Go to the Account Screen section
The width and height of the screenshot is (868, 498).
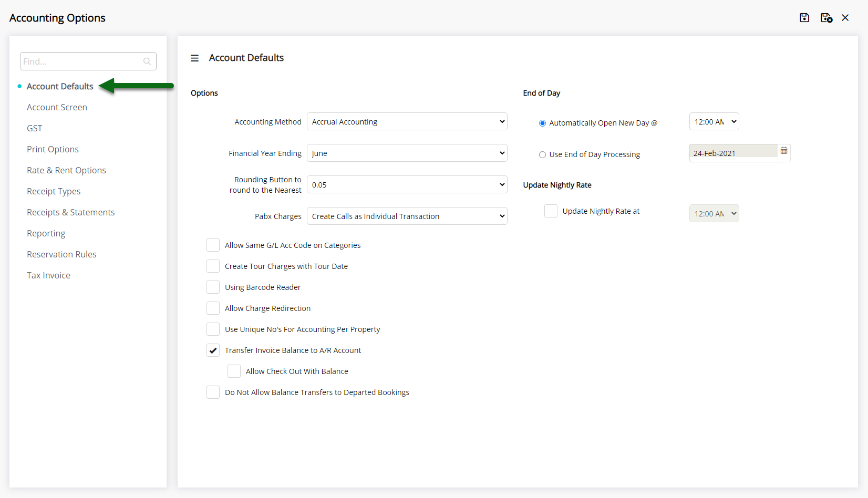click(57, 107)
